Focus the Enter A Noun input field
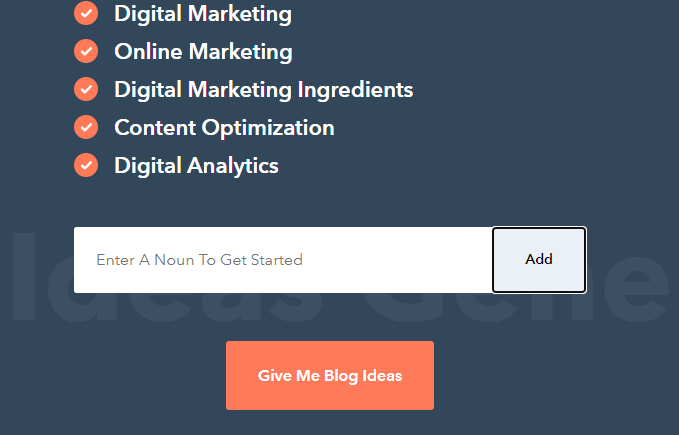This screenshot has height=435, width=679. pyautogui.click(x=283, y=260)
